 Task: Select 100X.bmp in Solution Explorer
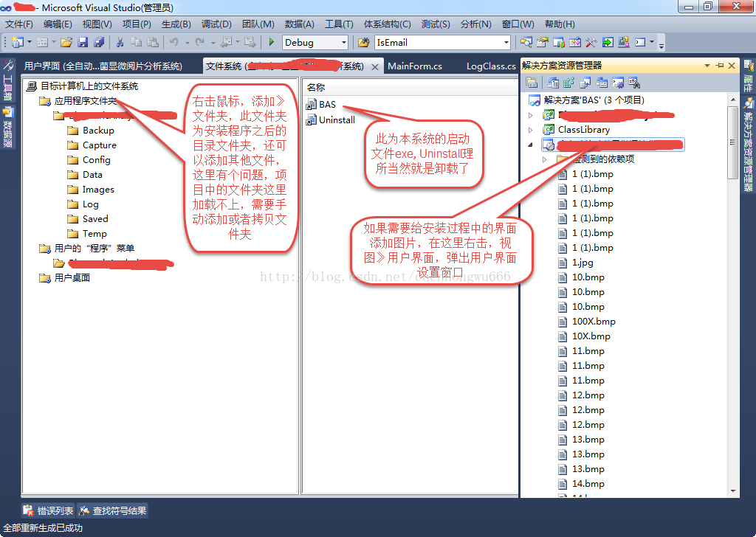pyautogui.click(x=587, y=322)
